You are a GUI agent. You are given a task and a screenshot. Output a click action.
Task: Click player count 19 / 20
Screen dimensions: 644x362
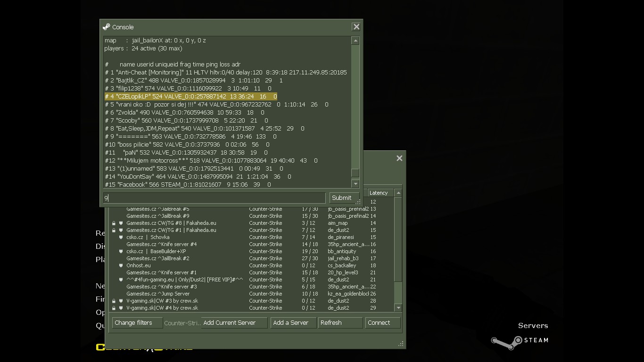(x=309, y=251)
